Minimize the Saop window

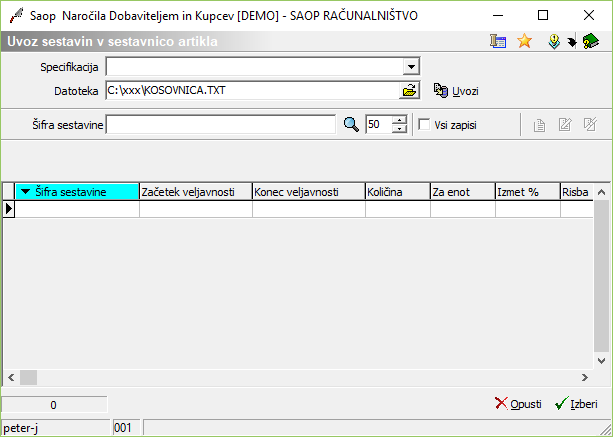point(498,15)
